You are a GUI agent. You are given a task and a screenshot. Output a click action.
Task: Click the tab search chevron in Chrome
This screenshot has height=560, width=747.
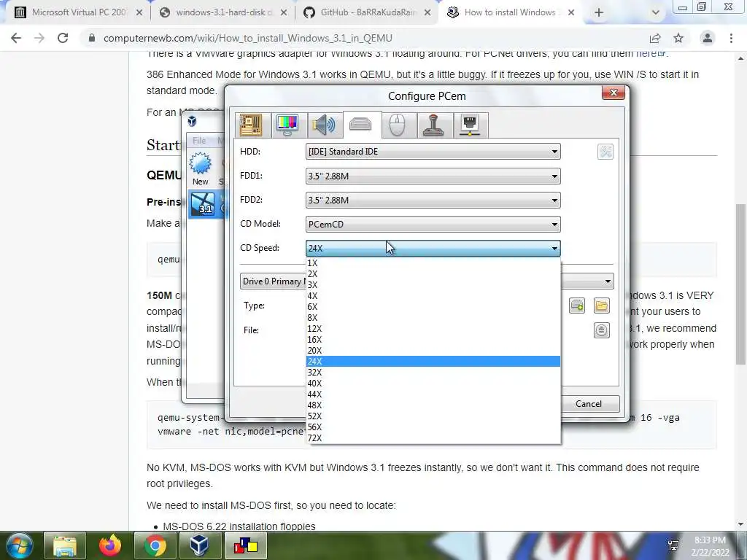(x=656, y=12)
